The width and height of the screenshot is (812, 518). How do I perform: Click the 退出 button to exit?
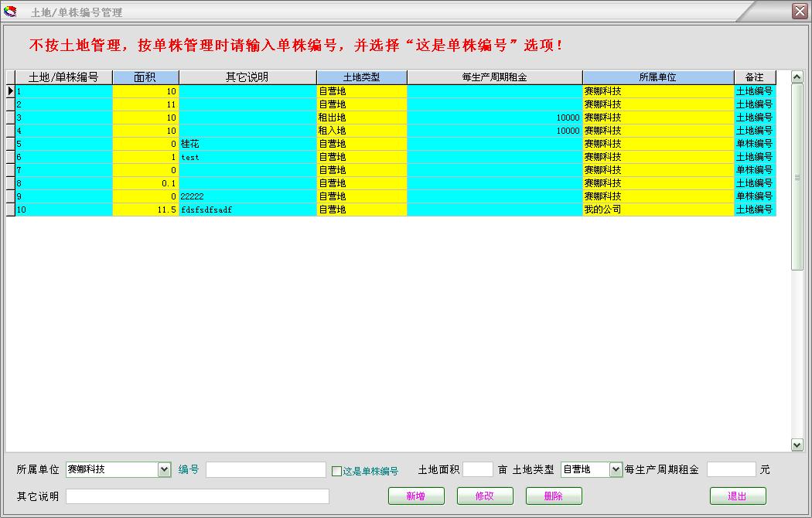737,496
